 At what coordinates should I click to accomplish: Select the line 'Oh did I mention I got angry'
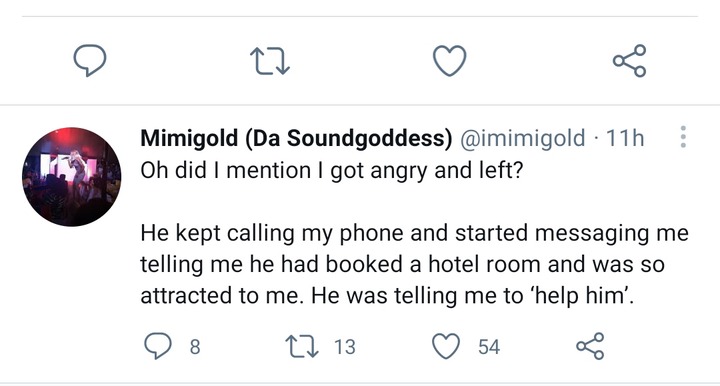332,171
